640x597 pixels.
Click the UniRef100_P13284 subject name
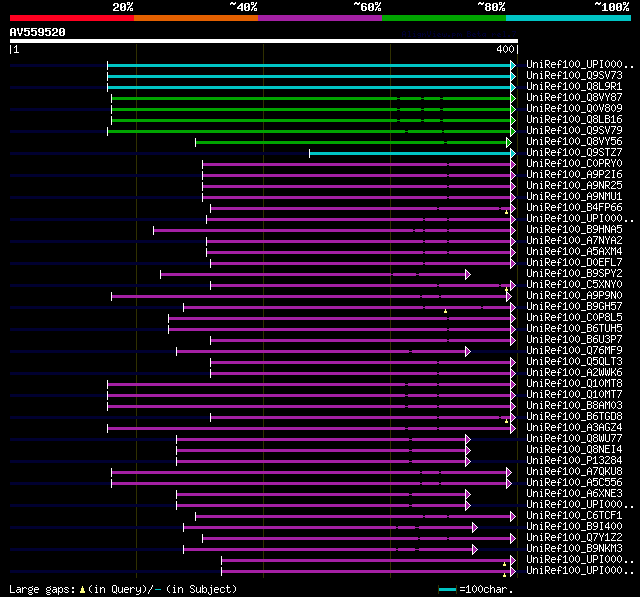(x=574, y=461)
